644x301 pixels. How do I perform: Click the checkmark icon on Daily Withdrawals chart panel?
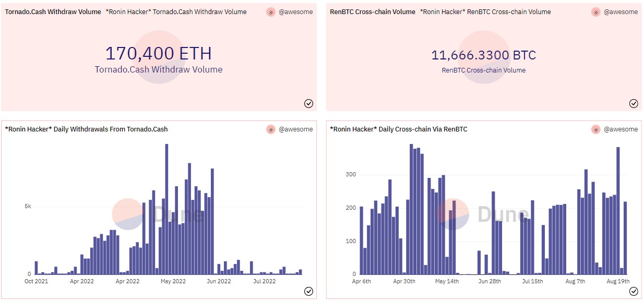pos(308,291)
